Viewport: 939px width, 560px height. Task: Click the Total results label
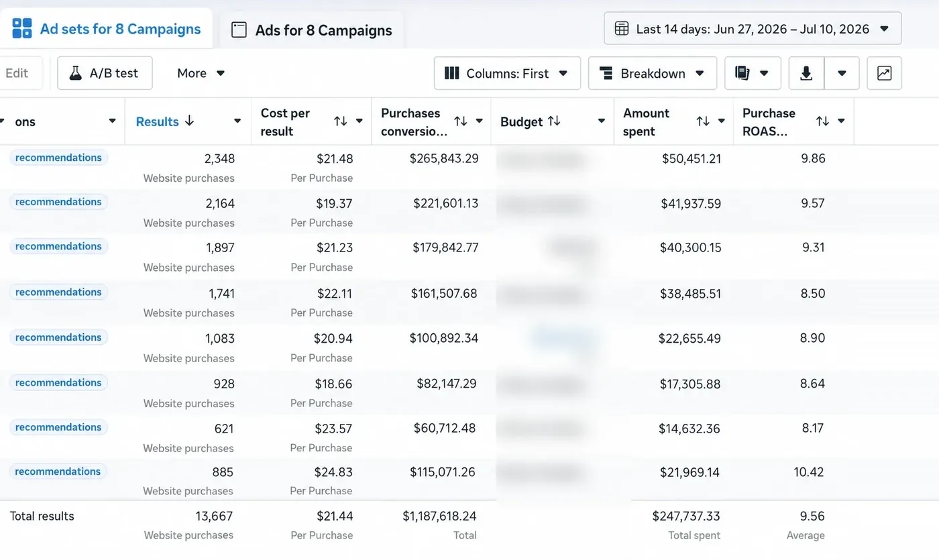coord(42,516)
